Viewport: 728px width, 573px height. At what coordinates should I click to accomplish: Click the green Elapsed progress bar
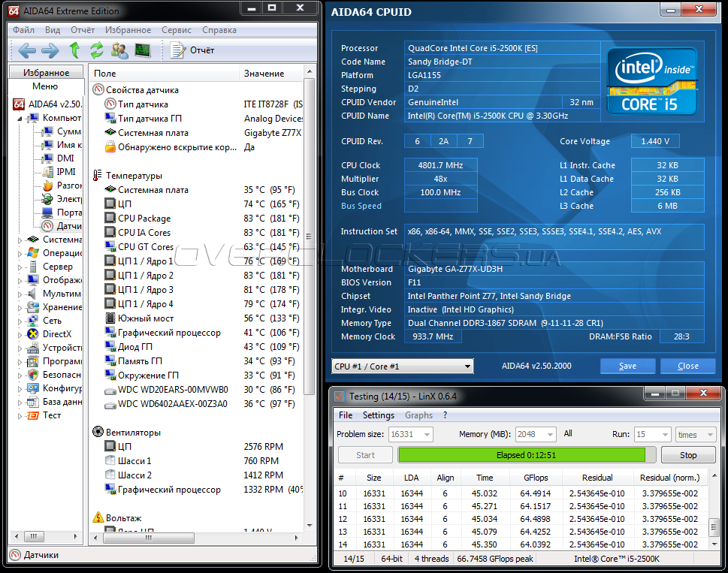[x=521, y=455]
